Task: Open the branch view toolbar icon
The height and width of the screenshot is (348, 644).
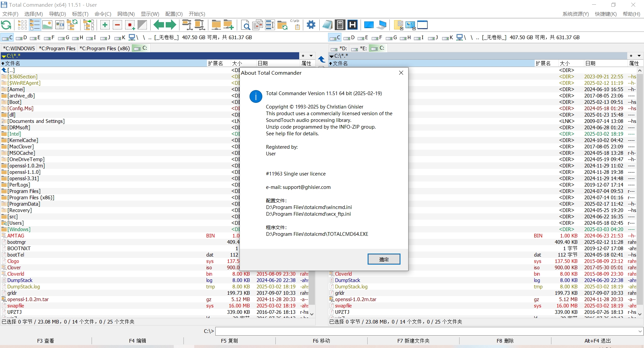Action: pos(89,25)
